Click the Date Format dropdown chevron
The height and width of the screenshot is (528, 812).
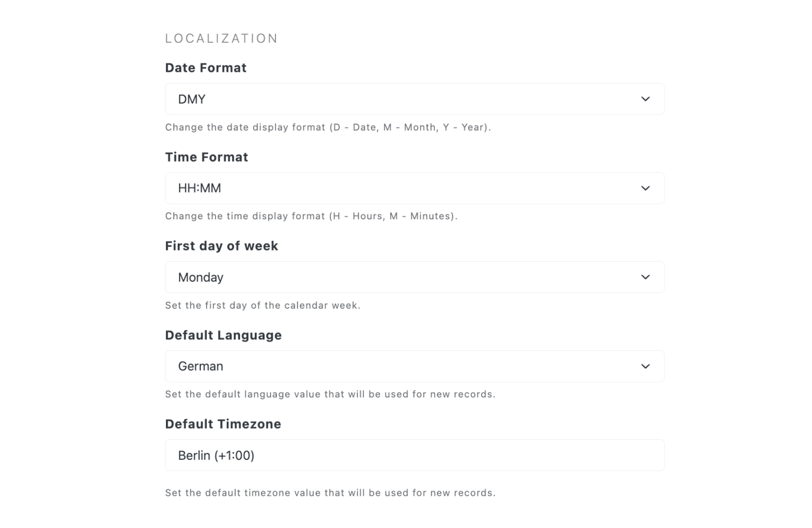coord(645,99)
